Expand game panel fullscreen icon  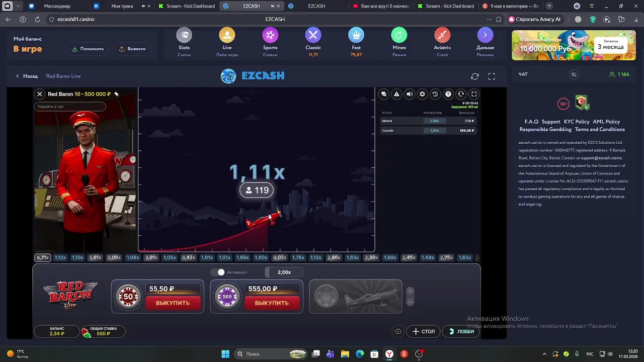(474, 94)
